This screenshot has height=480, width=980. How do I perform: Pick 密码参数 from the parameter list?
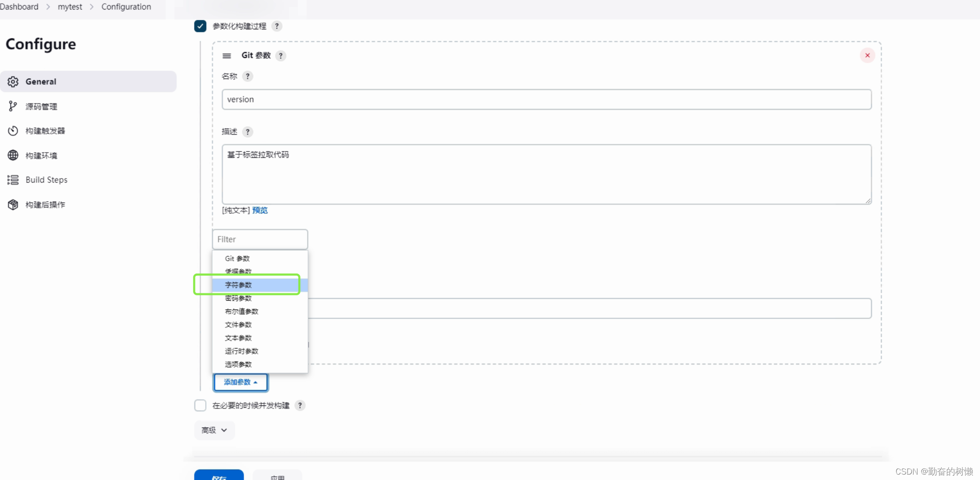[260, 298]
